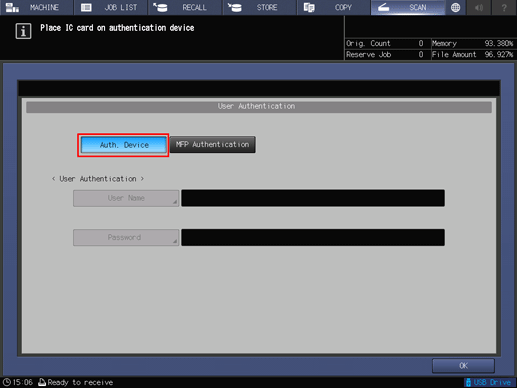Viewport: 517px width, 388px height.
Task: Click the Memory percentage readout
Action: [x=499, y=43]
